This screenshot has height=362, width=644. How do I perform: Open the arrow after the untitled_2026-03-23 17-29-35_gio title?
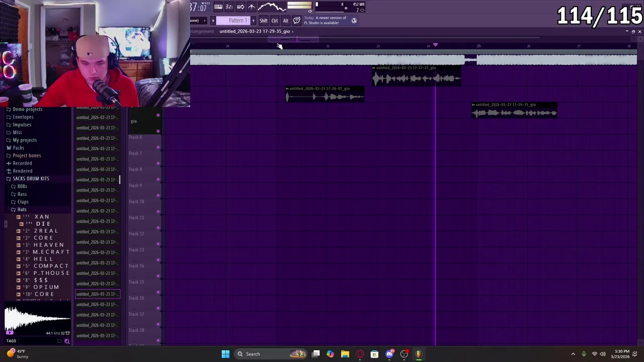coord(293,31)
